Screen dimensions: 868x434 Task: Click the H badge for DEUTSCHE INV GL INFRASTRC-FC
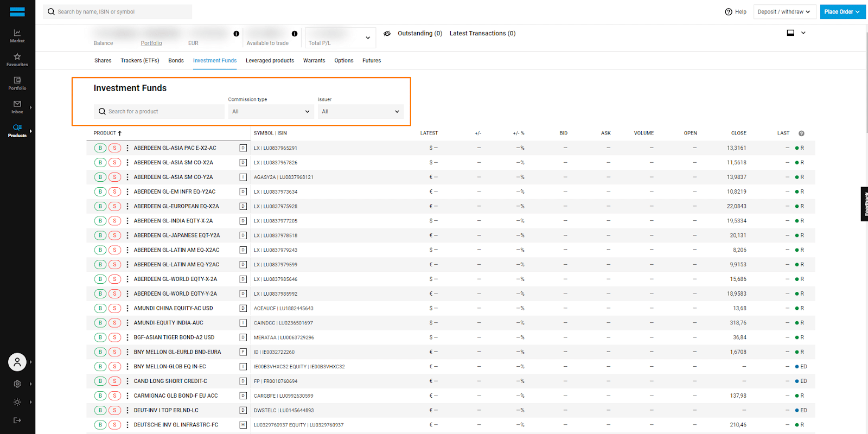(x=243, y=425)
